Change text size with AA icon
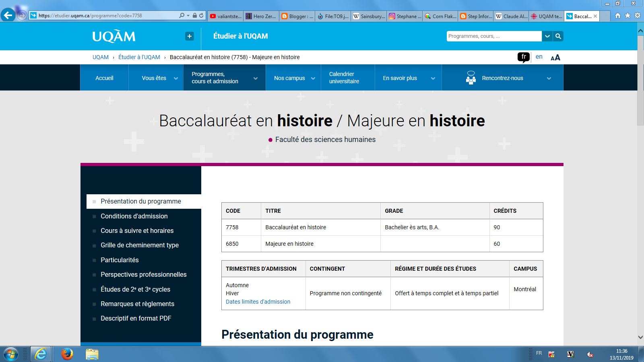The width and height of the screenshot is (644, 362). tap(555, 58)
